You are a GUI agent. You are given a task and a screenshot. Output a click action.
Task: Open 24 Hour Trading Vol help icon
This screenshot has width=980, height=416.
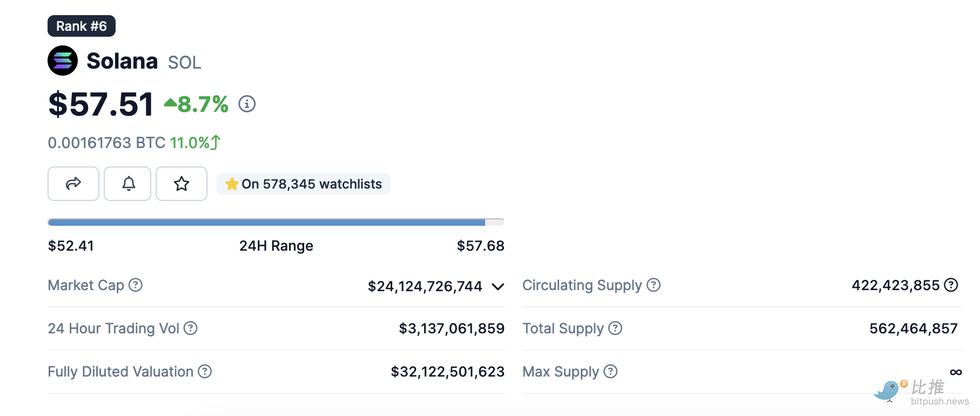pos(191,328)
